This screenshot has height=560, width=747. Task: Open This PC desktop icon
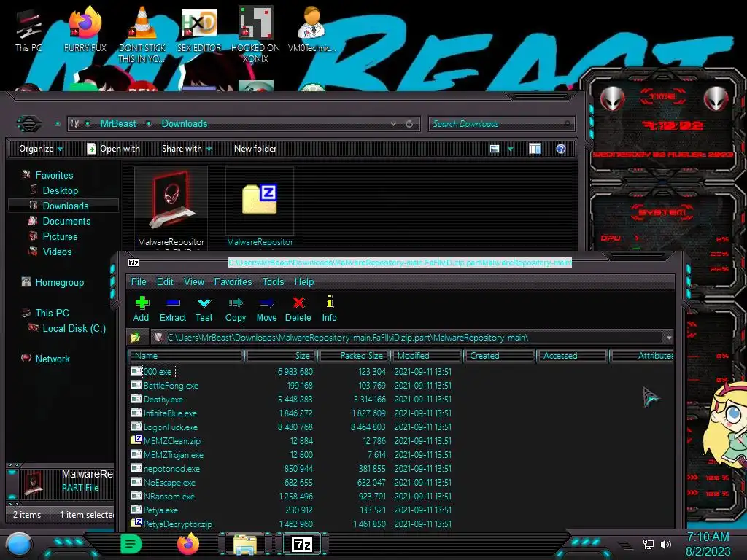click(28, 29)
